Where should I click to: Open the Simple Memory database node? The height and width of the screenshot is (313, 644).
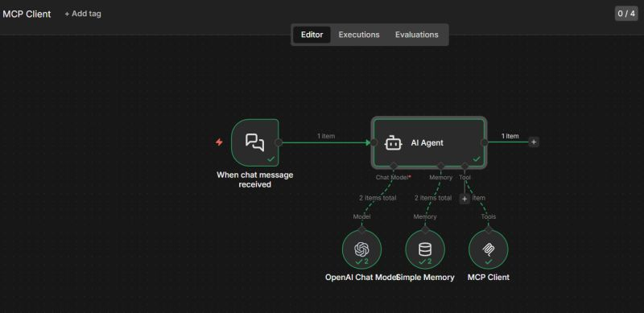coord(425,249)
